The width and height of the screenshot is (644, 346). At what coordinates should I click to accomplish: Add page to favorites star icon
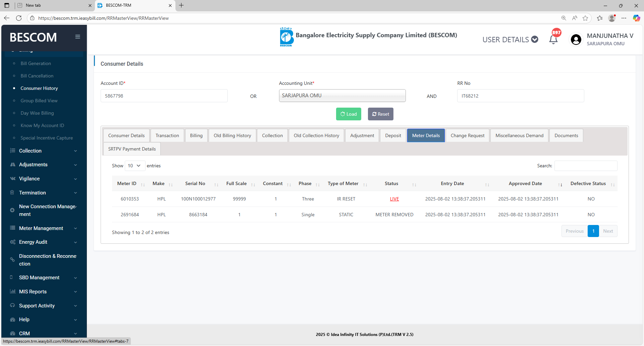tap(585, 18)
